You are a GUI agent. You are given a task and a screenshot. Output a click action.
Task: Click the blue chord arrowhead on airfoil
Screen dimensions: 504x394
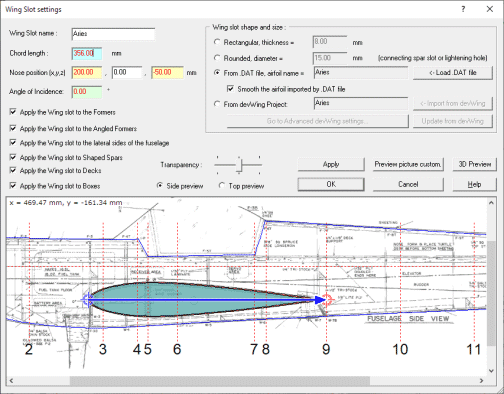(x=320, y=300)
